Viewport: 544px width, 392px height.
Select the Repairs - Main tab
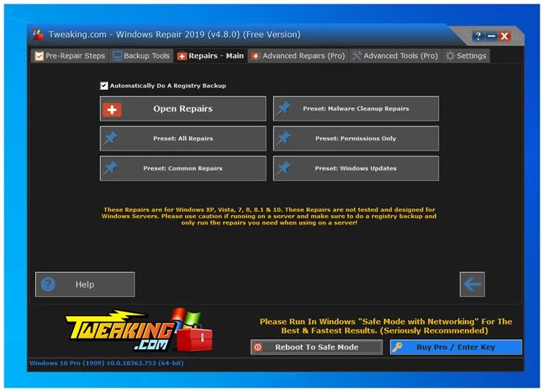coord(211,56)
